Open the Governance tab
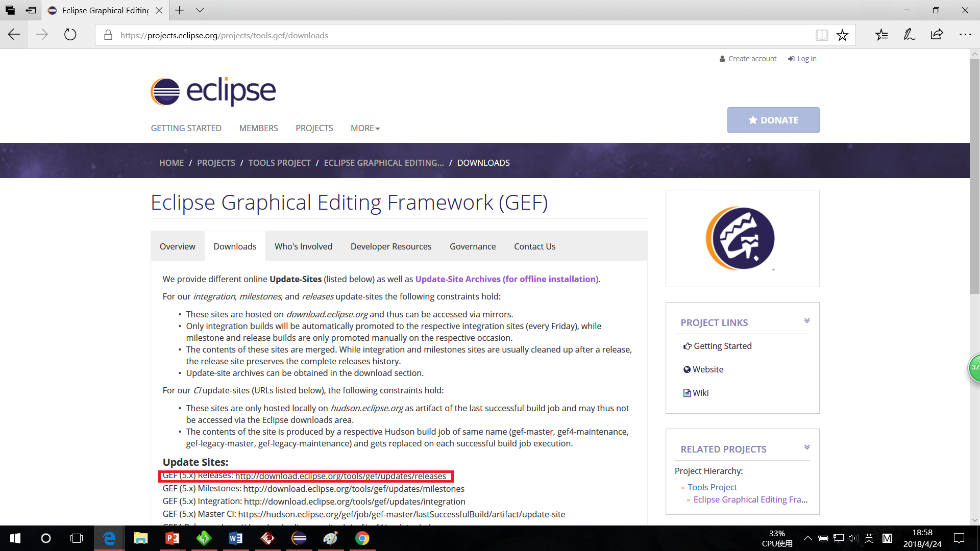The height and width of the screenshot is (551, 980). (x=473, y=246)
